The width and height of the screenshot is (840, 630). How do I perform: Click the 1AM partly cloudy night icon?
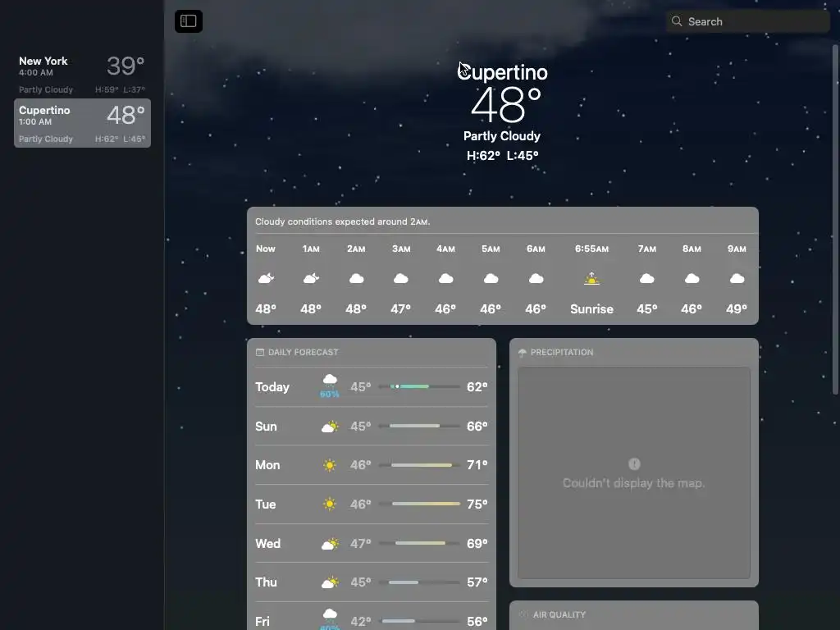coord(311,278)
